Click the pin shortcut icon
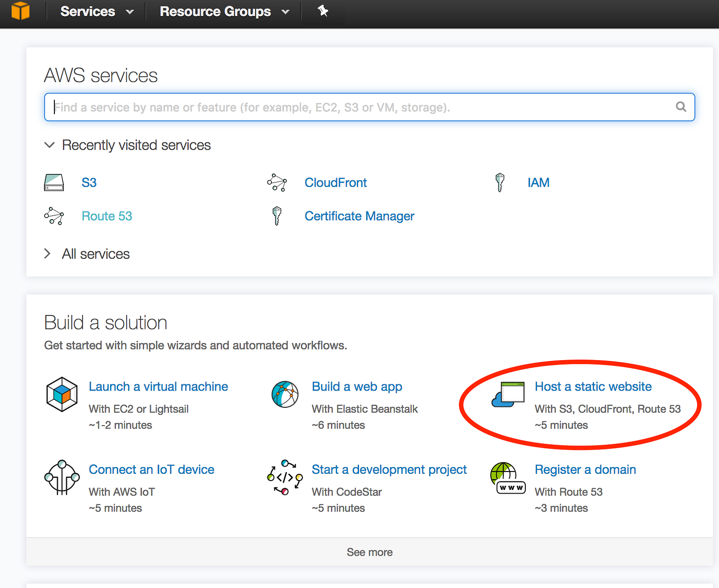Viewport: 719px width, 588px height. pos(323,11)
